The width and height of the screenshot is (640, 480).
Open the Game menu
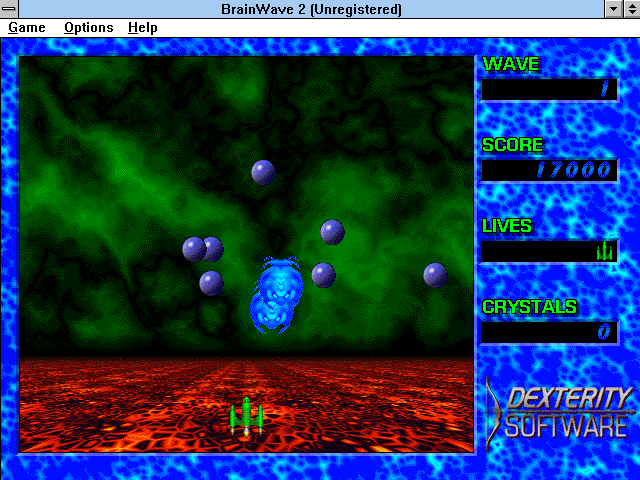27,28
